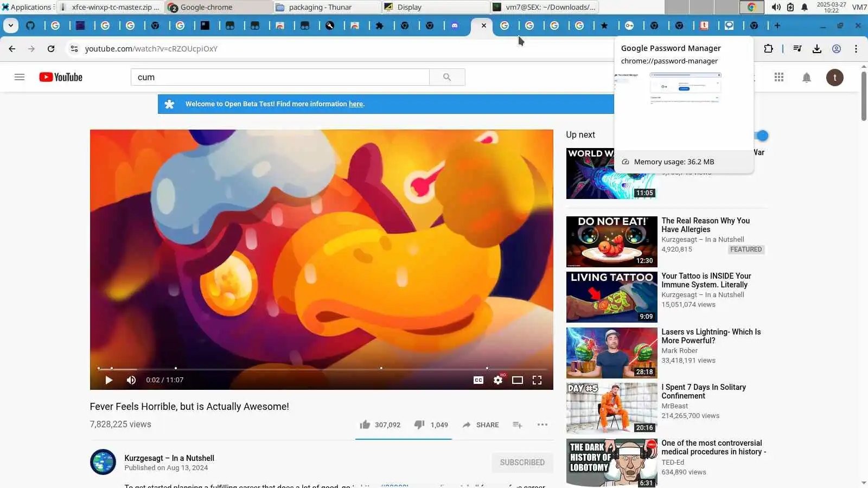Switch to packaging - Thunar window

(327, 7)
